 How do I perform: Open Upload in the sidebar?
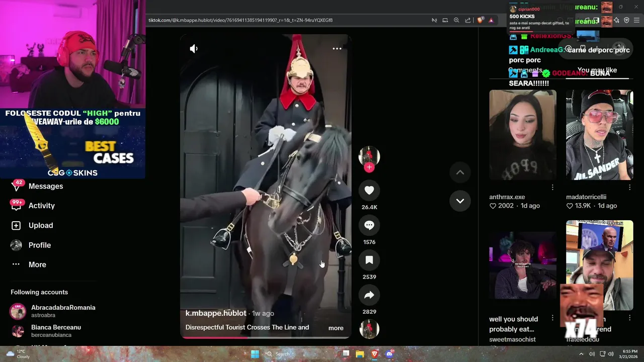[x=41, y=225]
